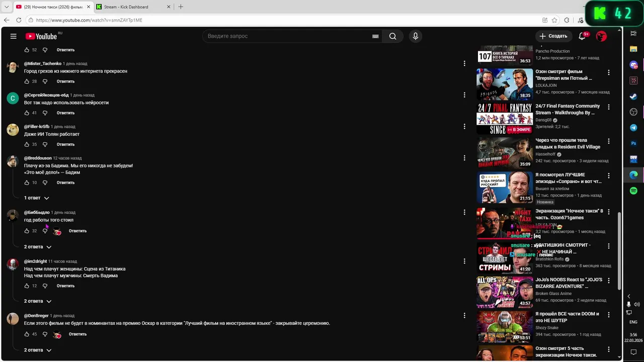Image resolution: width=644 pixels, height=362 pixels.
Task: Open a new browser tab
Action: [x=181, y=7]
